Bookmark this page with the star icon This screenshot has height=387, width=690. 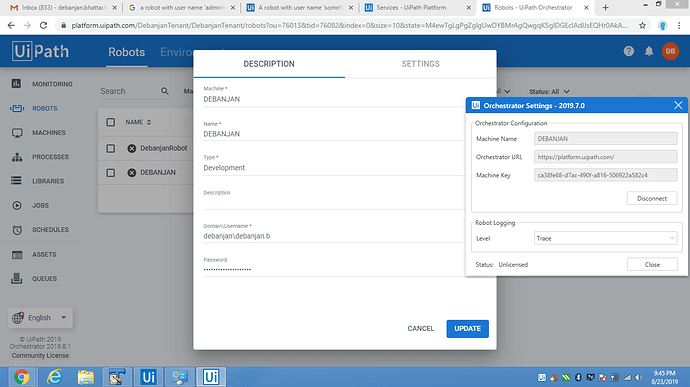coord(642,26)
